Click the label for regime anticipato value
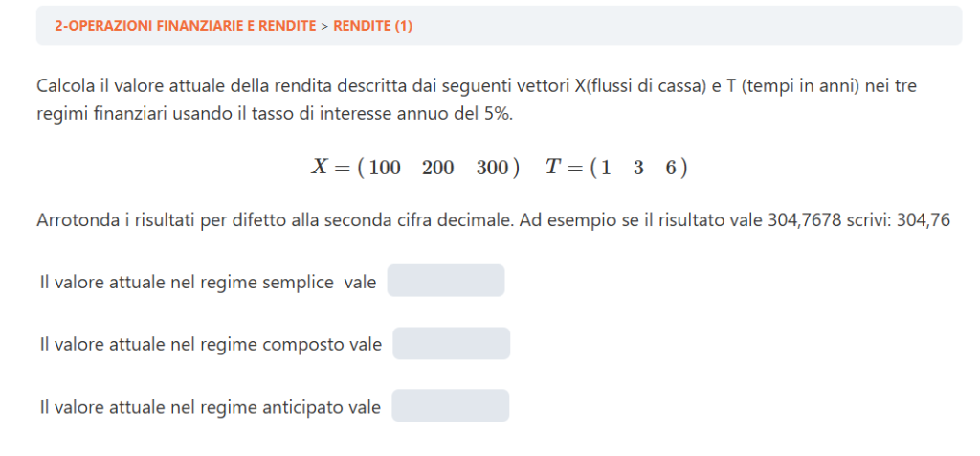Screen dimensions: 980x456 coord(211,407)
